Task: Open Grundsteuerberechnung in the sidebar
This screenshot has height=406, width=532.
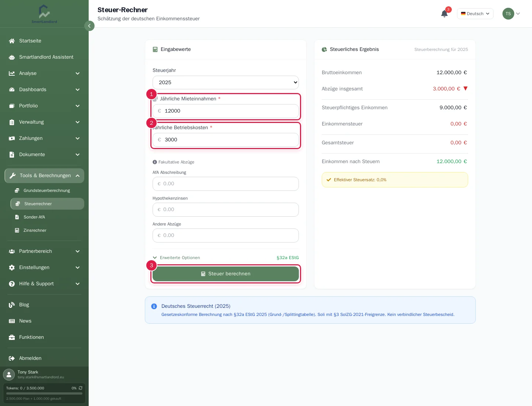Action: (x=47, y=190)
